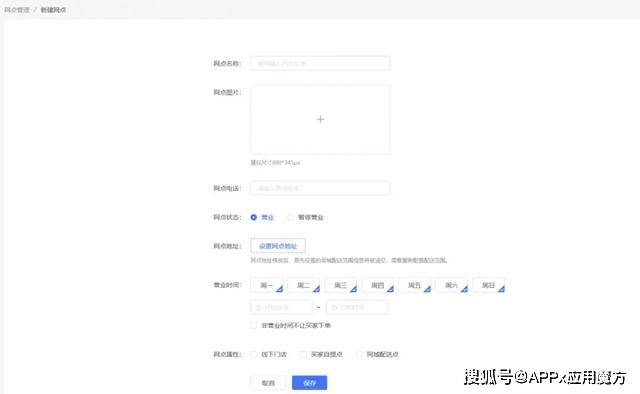
Task: Select the 营业 status radio button
Action: click(254, 217)
